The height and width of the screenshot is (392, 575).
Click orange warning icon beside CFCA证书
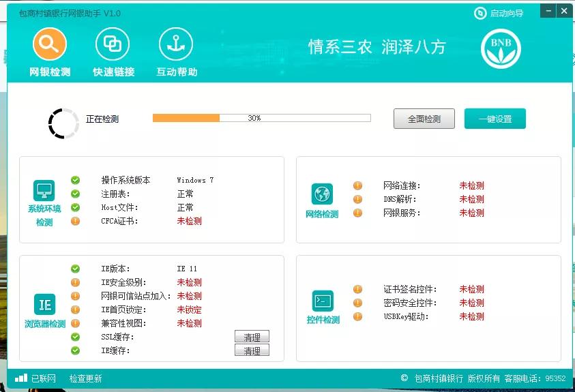75,221
